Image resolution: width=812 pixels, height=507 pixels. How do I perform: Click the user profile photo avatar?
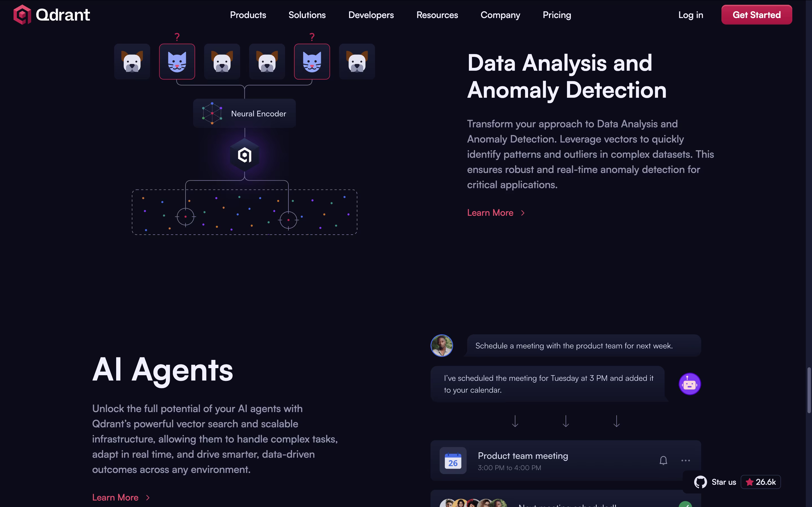(x=442, y=345)
